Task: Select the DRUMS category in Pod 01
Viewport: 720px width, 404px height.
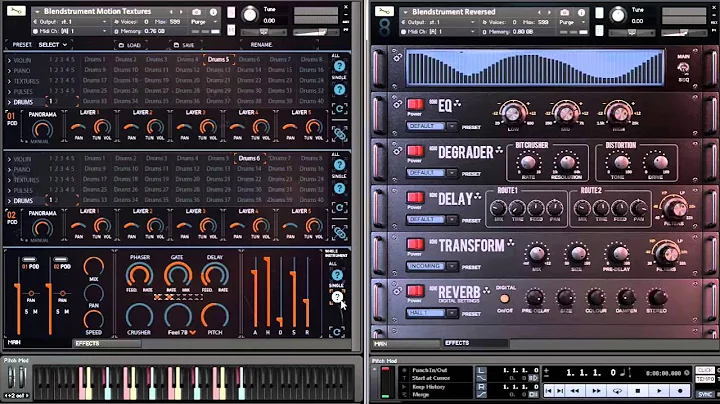Action: [x=23, y=102]
